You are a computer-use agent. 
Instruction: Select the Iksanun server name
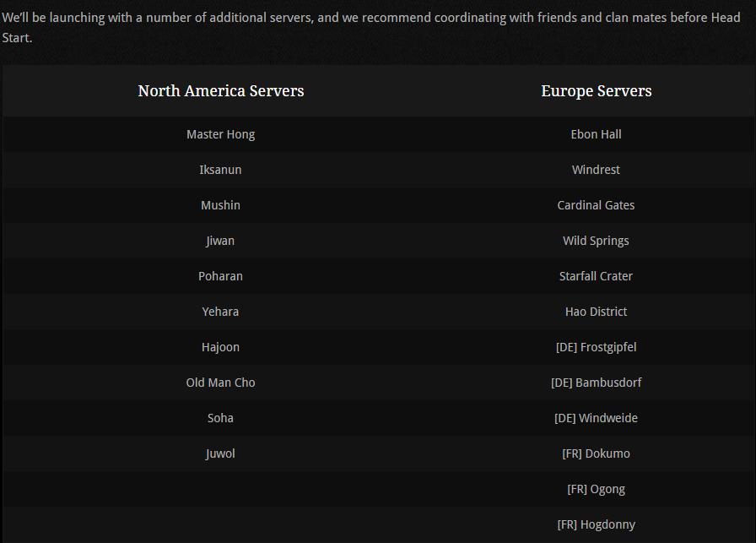click(220, 170)
